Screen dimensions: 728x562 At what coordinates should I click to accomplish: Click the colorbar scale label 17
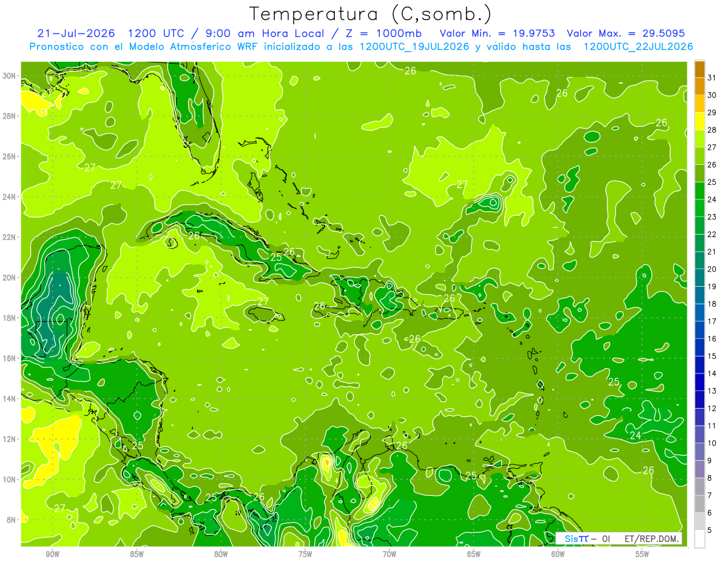(712, 321)
